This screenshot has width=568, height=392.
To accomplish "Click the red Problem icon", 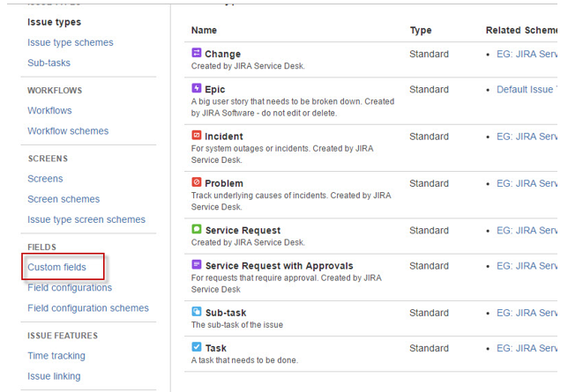I will click(197, 182).
